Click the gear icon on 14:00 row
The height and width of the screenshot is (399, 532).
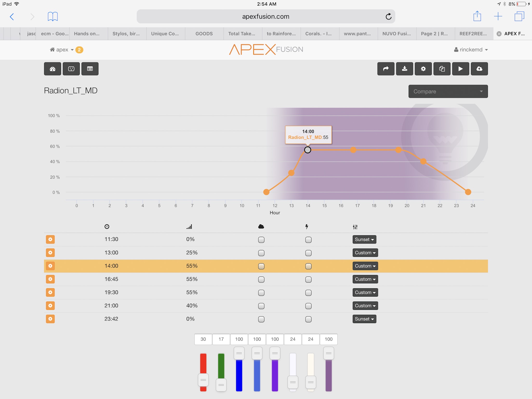(x=50, y=266)
